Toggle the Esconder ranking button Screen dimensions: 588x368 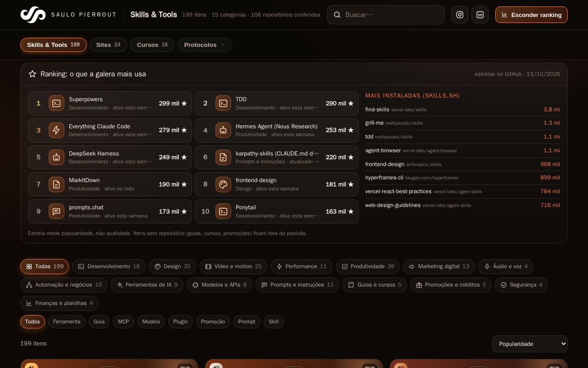pyautogui.click(x=531, y=15)
